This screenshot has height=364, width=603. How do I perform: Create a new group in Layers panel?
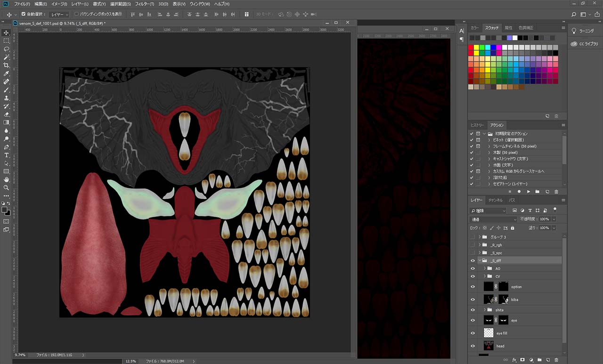point(539,360)
